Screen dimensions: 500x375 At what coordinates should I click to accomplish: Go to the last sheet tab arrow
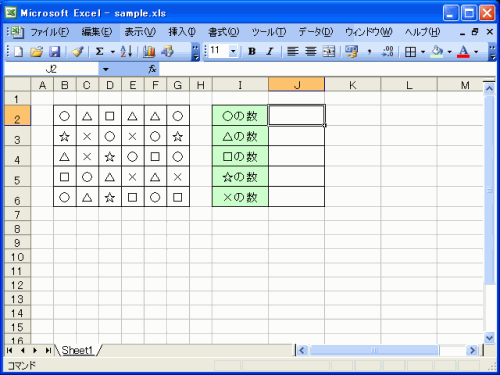(48, 350)
